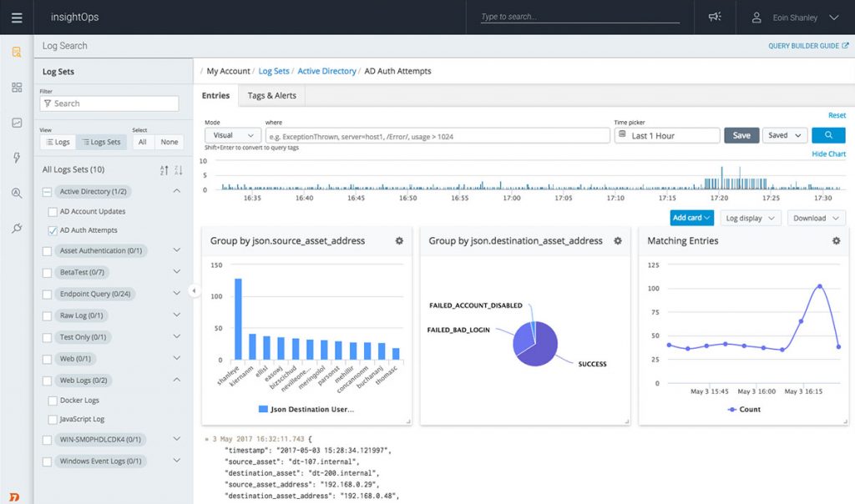This screenshot has width=855, height=504.
Task: Switch to the Entries tab
Action: 216,95
